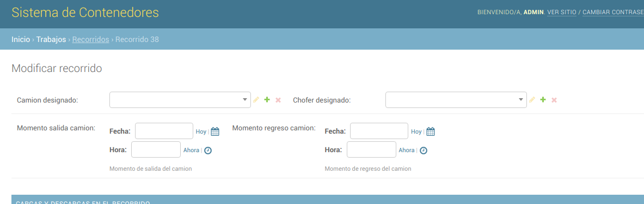Set salida time with Ahora link
The image size is (644, 204).
192,150
